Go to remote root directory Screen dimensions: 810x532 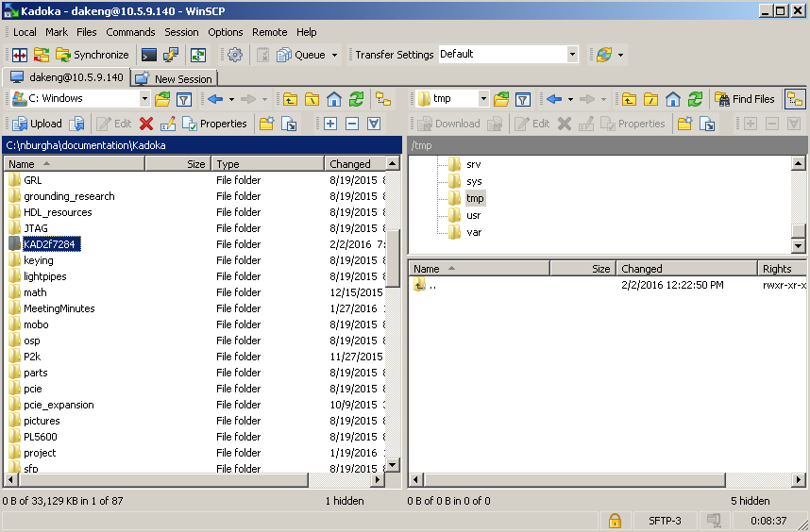(650, 99)
